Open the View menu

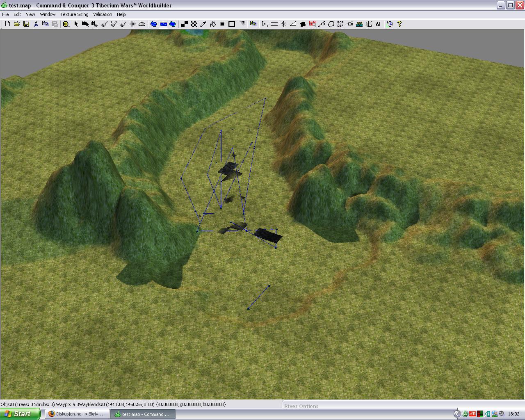(30, 14)
